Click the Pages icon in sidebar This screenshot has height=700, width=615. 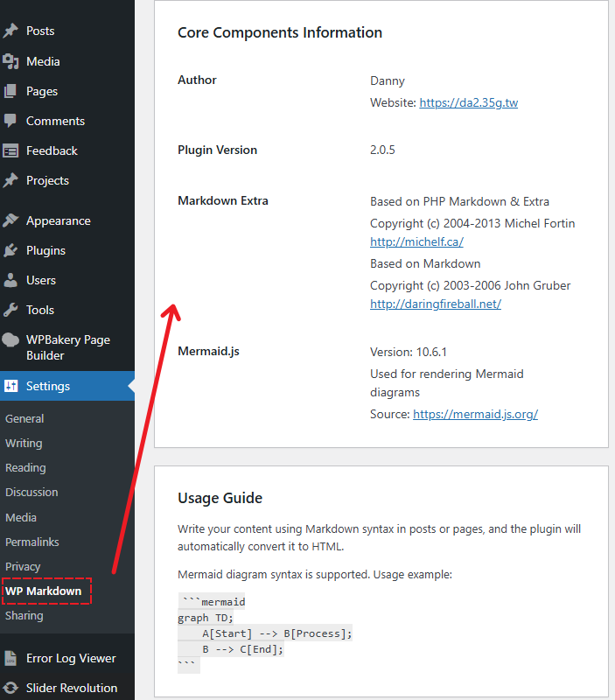click(x=10, y=91)
